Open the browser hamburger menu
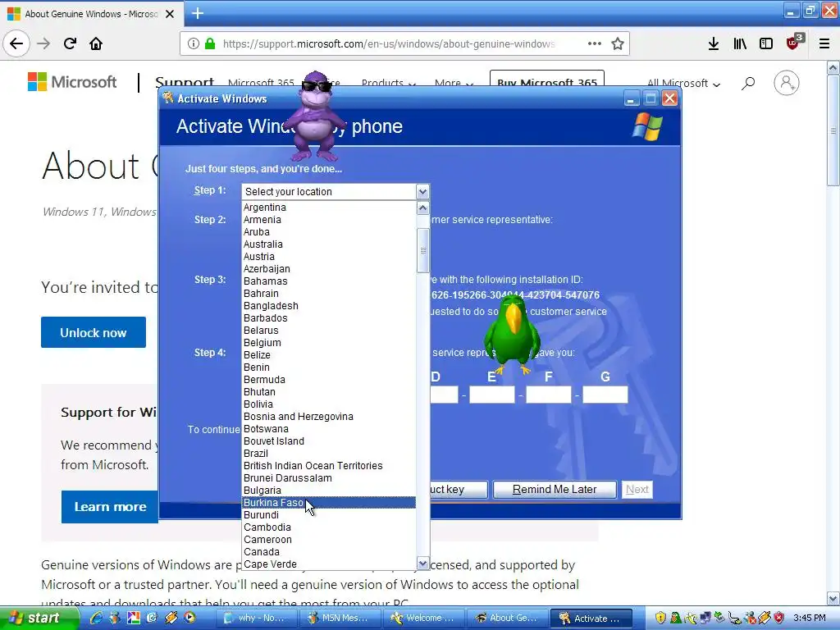This screenshot has height=630, width=840. pos(824,43)
